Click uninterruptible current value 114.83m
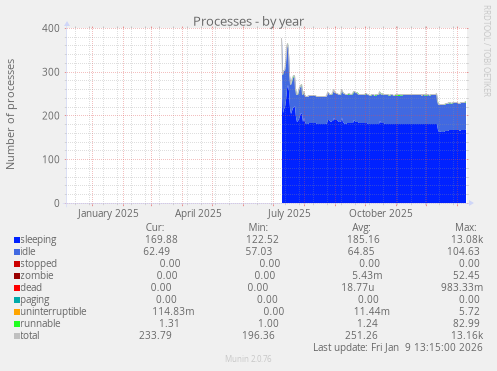 [173, 311]
